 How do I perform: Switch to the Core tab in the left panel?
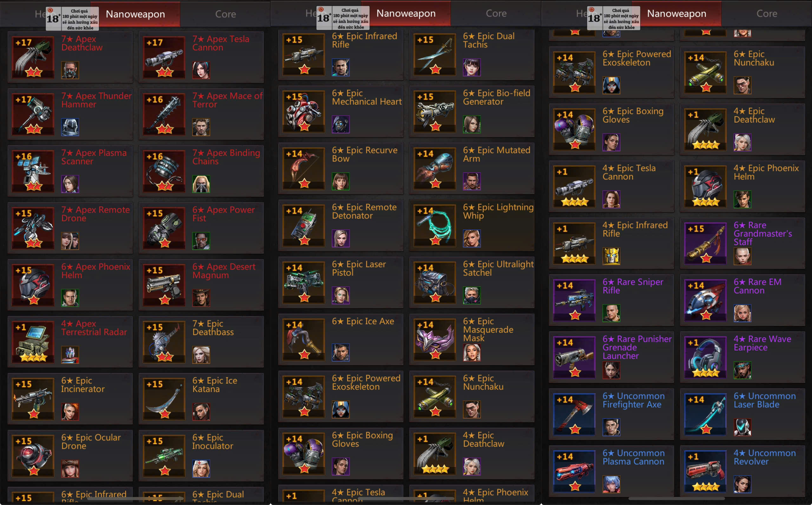click(x=226, y=14)
